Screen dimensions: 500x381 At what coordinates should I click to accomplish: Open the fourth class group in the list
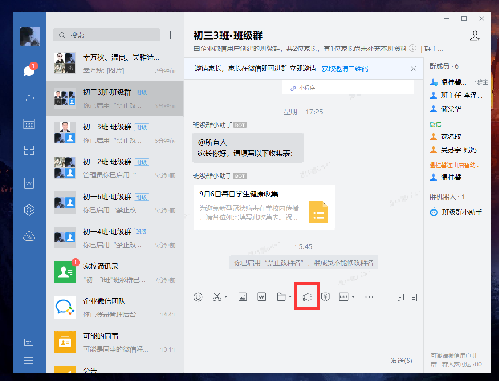115,168
